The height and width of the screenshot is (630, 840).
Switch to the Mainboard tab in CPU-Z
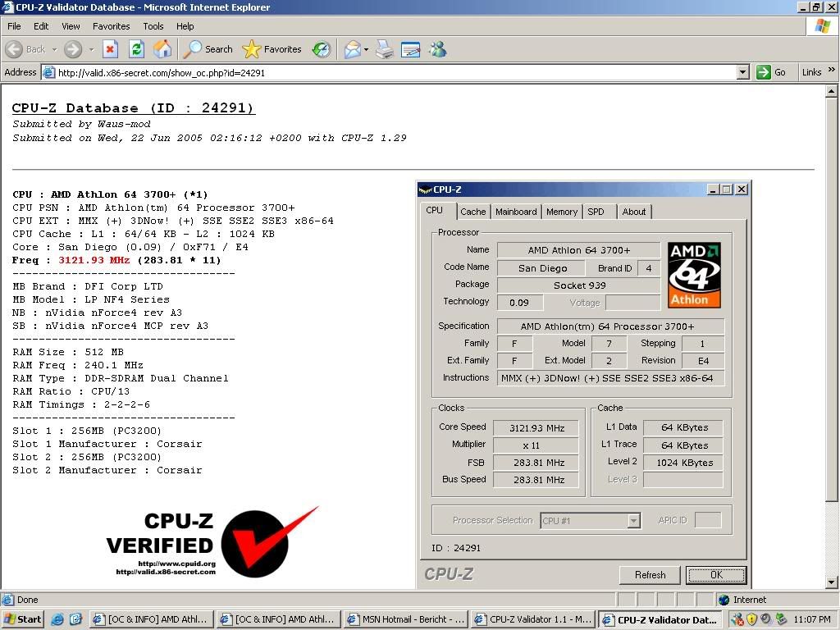516,212
